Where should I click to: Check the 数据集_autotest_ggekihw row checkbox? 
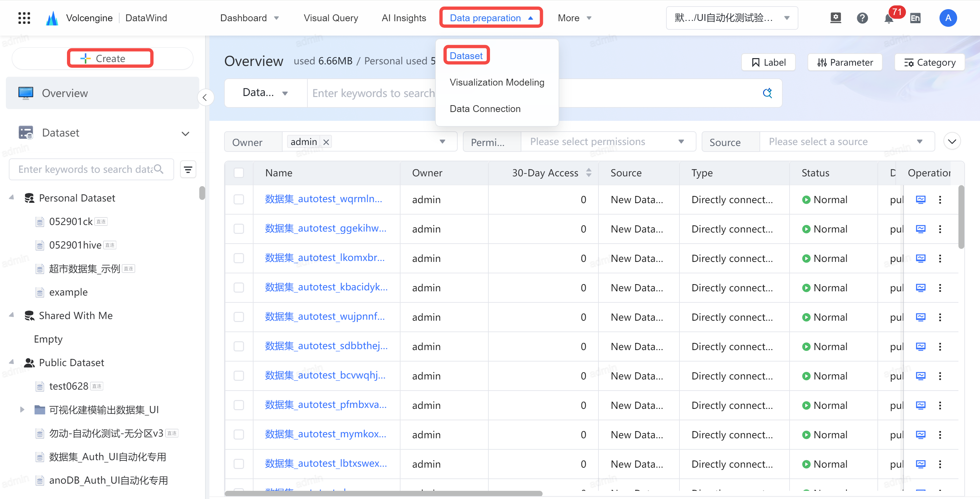click(238, 229)
